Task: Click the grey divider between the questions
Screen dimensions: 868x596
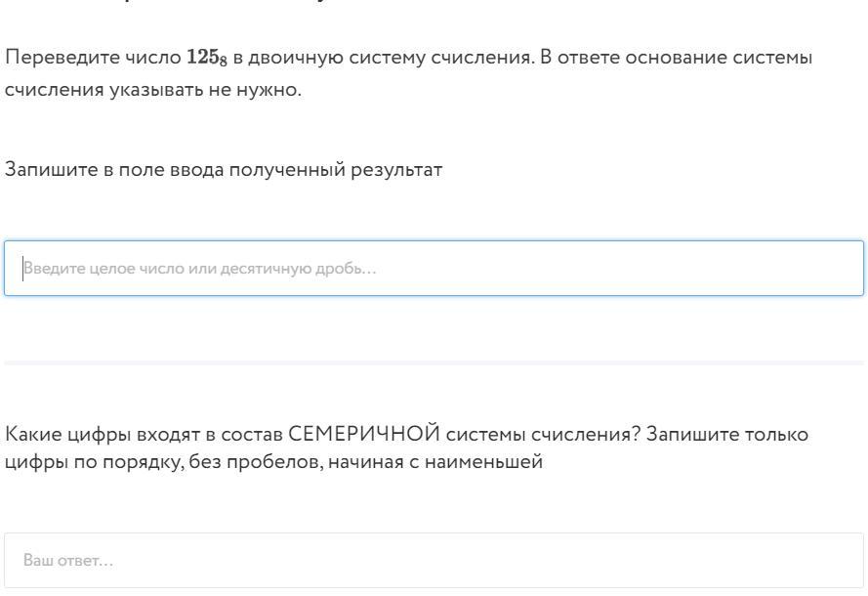Action: tap(434, 362)
